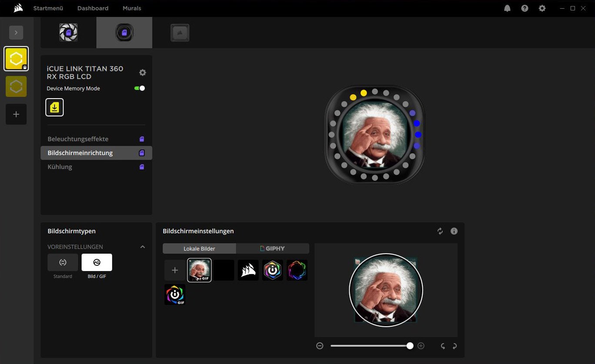Open the help question mark icon
The width and height of the screenshot is (595, 364).
point(525,8)
